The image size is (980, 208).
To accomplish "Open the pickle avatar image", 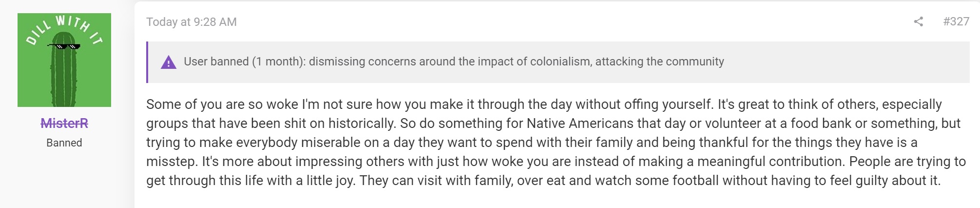I will point(64,60).
